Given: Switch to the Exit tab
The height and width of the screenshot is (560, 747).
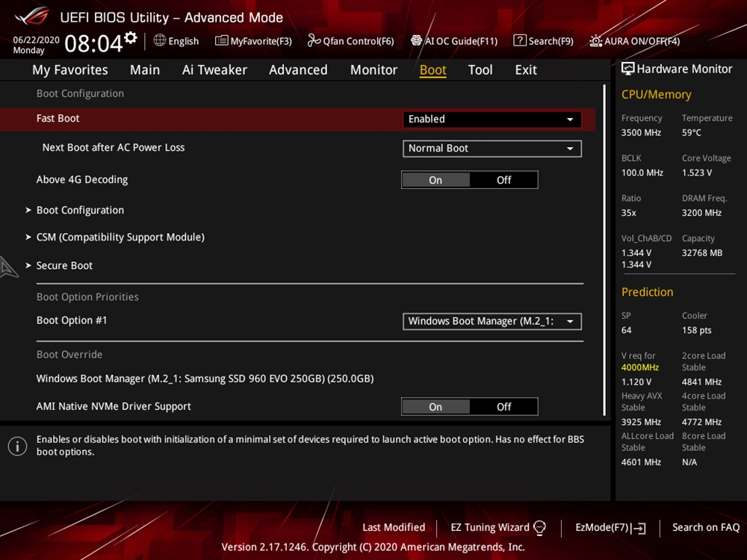Looking at the screenshot, I should pos(526,70).
